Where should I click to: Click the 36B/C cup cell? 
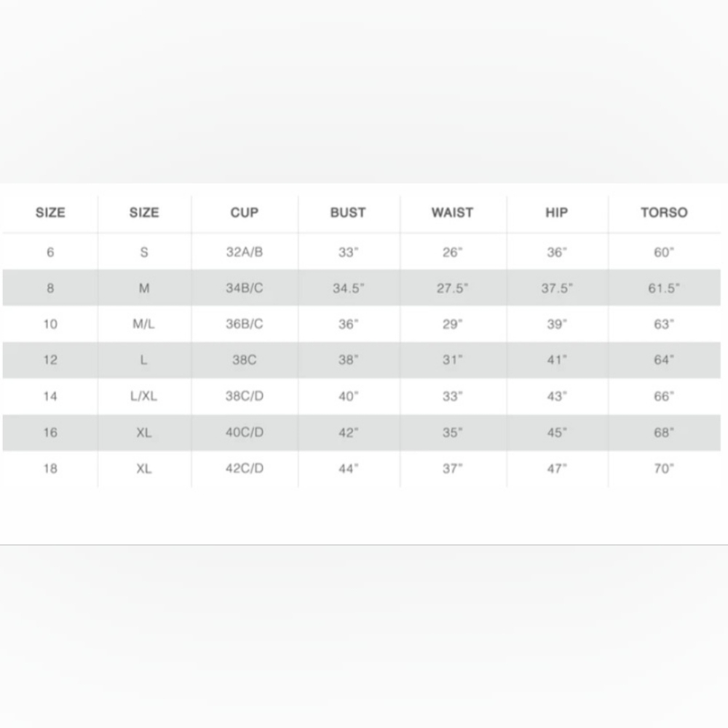point(245,324)
